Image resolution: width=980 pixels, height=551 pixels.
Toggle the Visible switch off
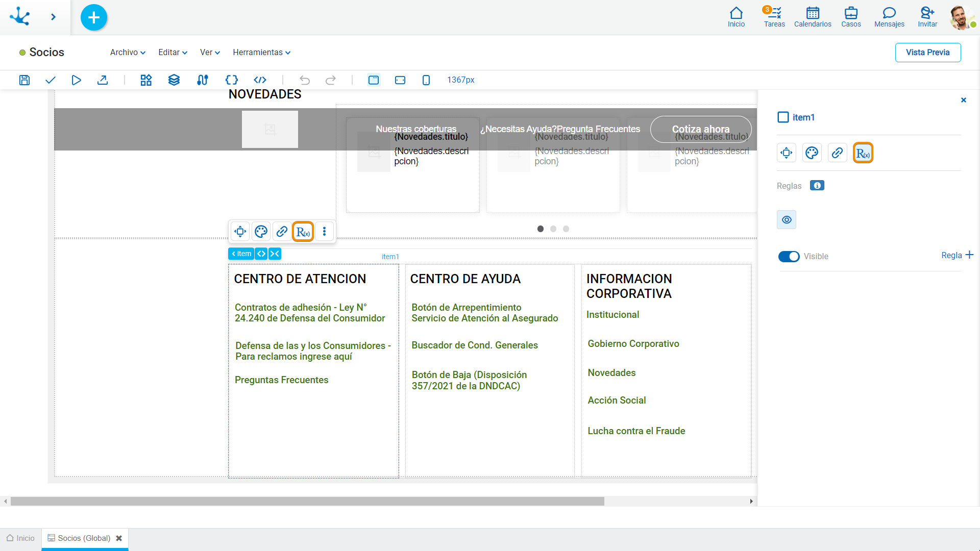click(x=789, y=256)
